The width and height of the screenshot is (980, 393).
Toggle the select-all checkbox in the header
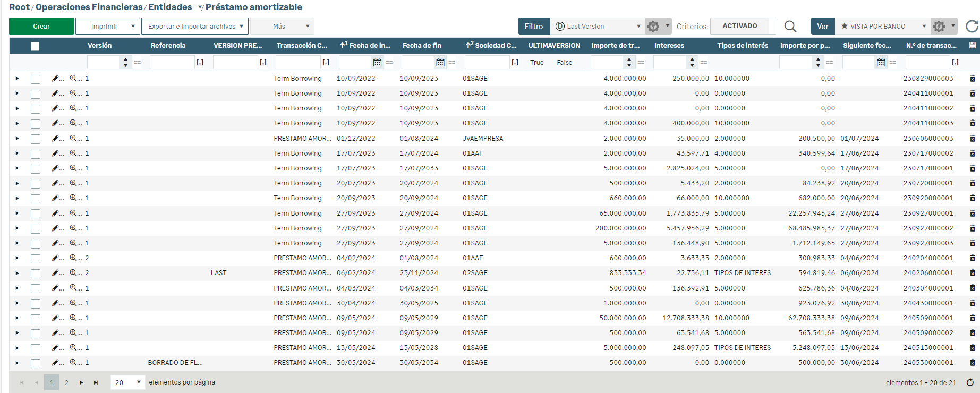click(x=35, y=46)
